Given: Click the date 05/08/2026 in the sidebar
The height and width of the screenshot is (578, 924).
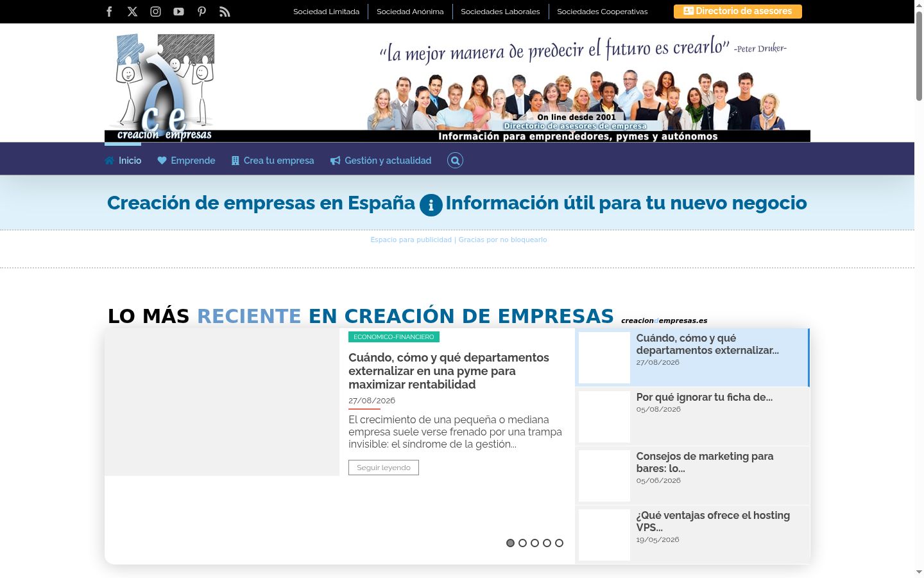Looking at the screenshot, I should pos(658,409).
